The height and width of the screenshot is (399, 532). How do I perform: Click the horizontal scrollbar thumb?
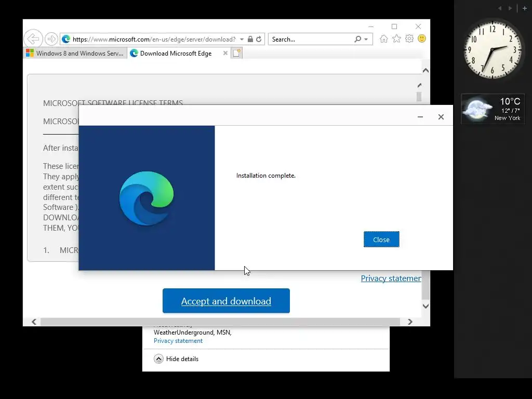click(220, 322)
